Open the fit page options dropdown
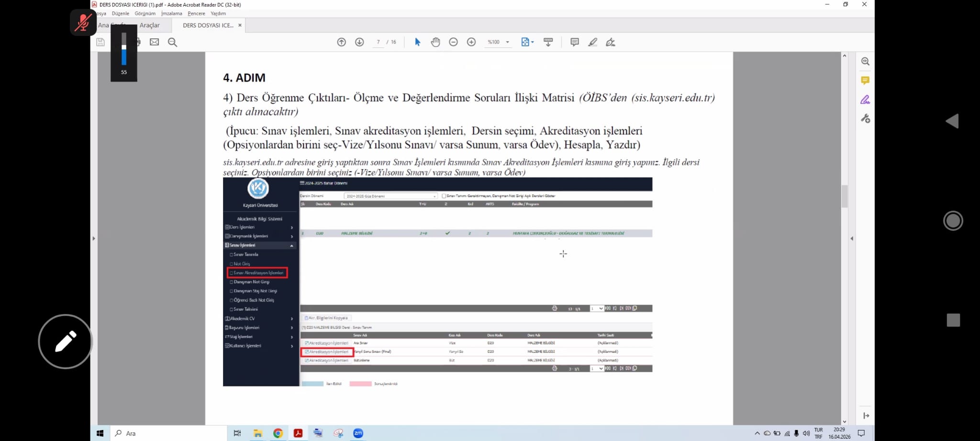Image resolution: width=980 pixels, height=441 pixels. pos(527,42)
